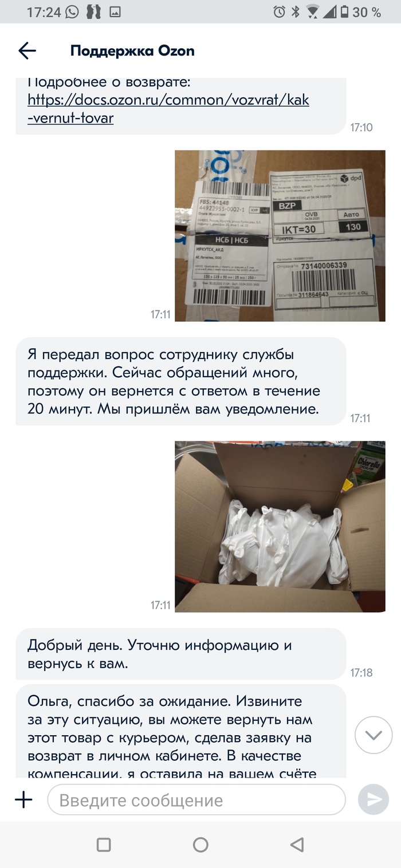Tap the Android recent apps square button

tap(104, 845)
